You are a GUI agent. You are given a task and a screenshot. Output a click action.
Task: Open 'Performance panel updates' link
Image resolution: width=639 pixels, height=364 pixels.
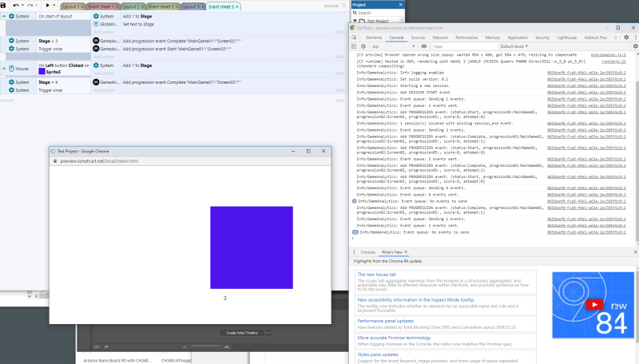(385, 321)
